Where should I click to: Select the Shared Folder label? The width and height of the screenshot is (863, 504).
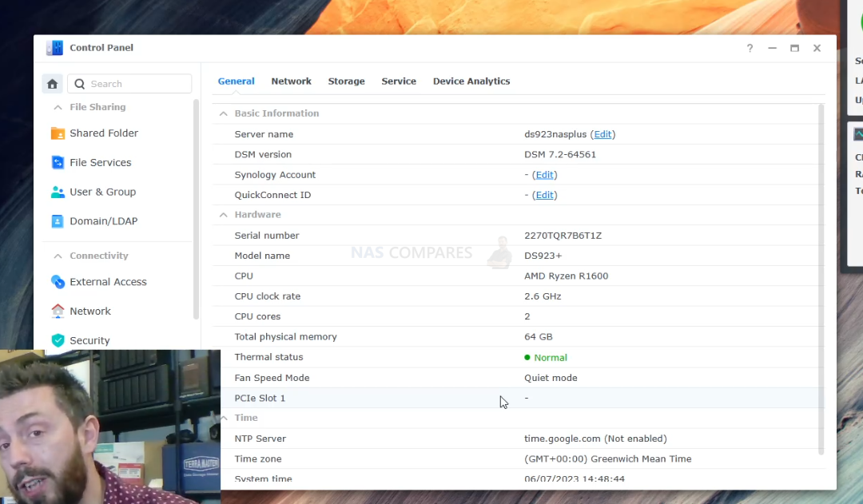pos(104,133)
